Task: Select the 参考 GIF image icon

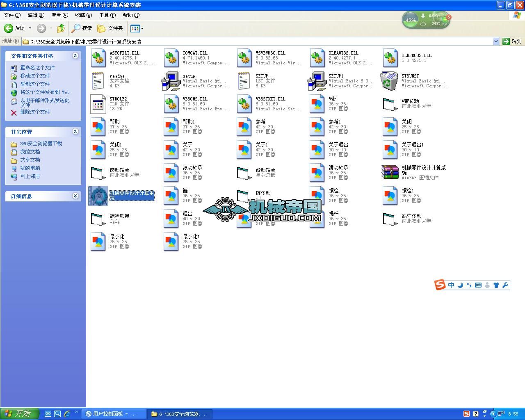Action: click(244, 127)
